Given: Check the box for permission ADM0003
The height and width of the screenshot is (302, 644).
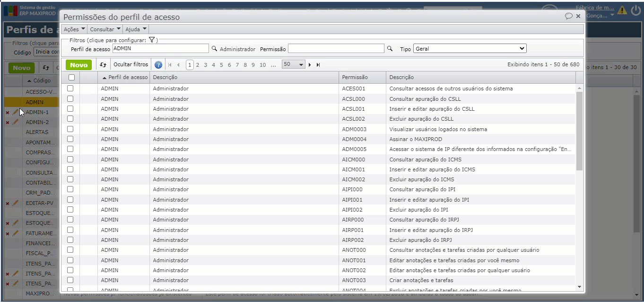Looking at the screenshot, I should (x=70, y=129).
